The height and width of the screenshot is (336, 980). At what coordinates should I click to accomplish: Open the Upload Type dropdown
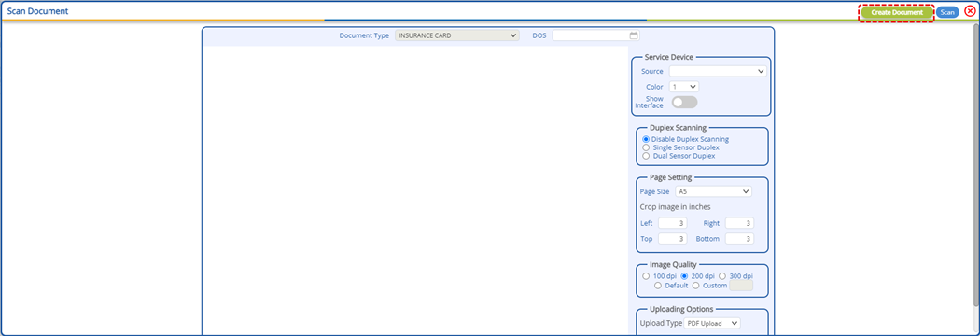coord(712,324)
